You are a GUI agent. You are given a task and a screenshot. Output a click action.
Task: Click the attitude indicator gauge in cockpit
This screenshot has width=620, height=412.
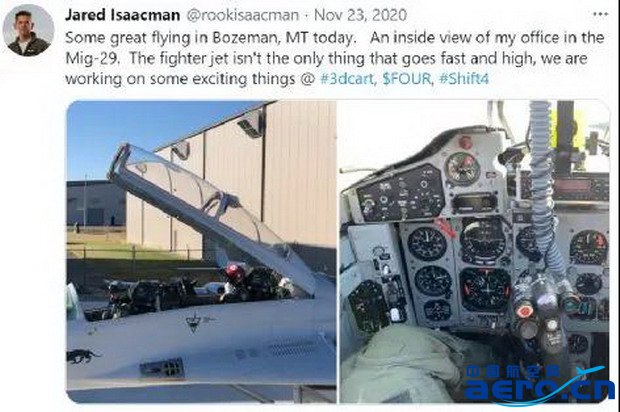(x=483, y=241)
